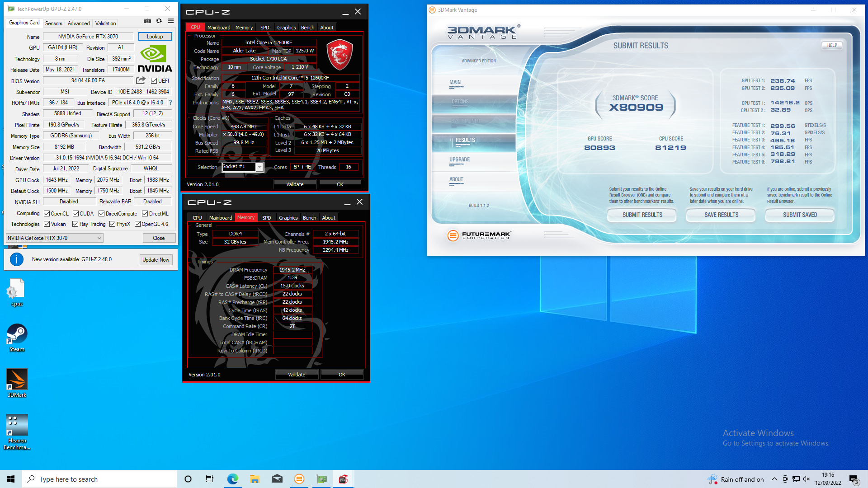Toggle the OpenGL 4.6 checkbox

[x=137, y=224]
